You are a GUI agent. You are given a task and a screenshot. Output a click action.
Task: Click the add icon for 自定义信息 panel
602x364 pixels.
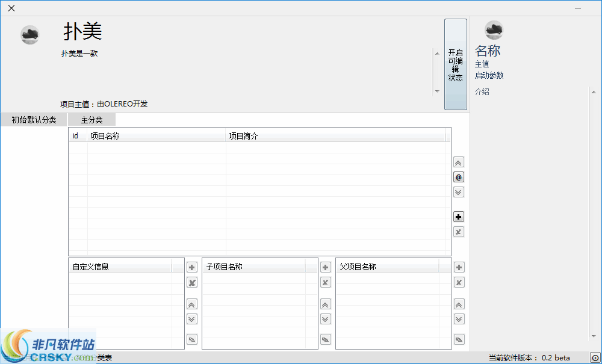[x=191, y=267]
